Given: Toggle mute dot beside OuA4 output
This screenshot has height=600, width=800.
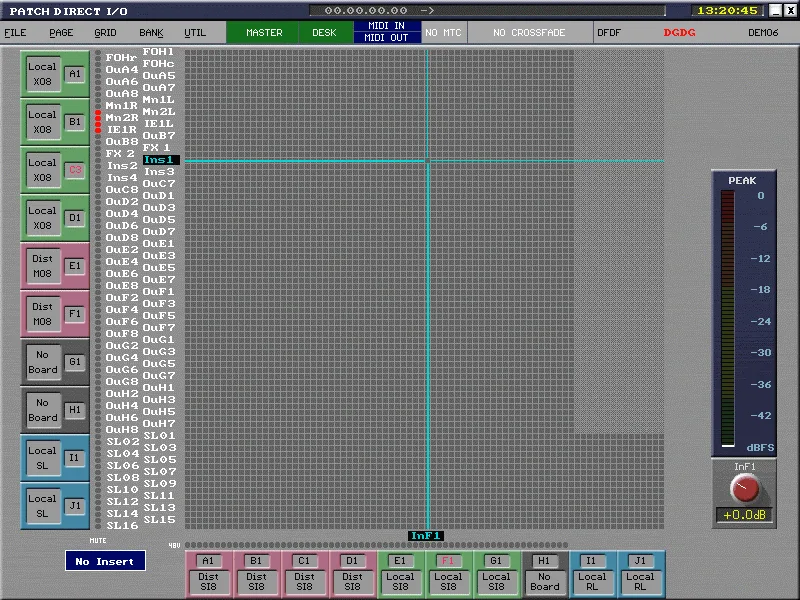Looking at the screenshot, I should click(x=98, y=70).
